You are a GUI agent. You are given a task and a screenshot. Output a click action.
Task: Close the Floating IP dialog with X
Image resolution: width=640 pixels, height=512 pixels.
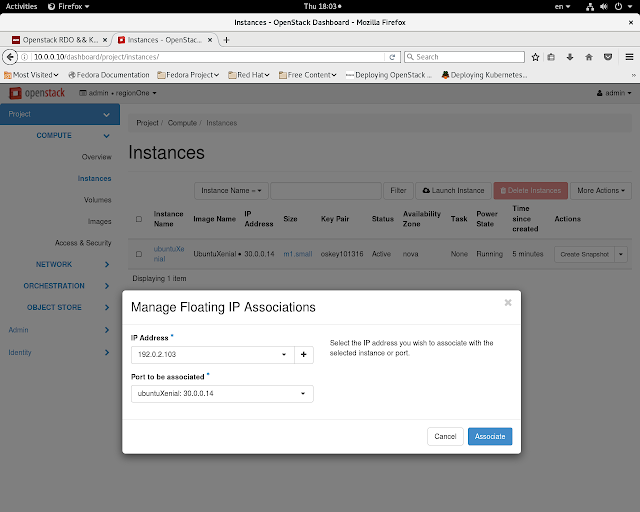pyautogui.click(x=508, y=303)
